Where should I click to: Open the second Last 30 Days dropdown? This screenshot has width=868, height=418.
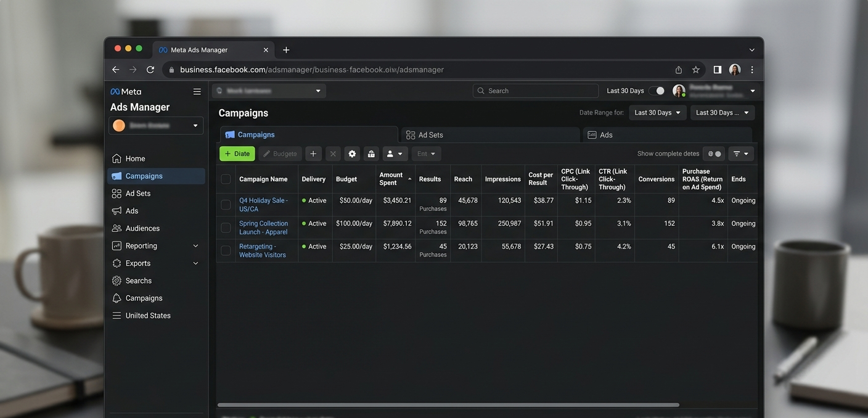(x=723, y=113)
